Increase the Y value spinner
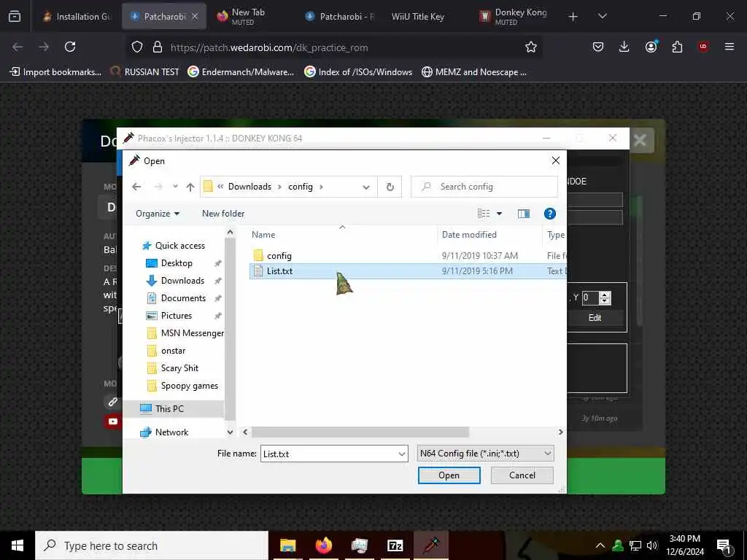Viewport: 747px width, 560px height. [605, 295]
